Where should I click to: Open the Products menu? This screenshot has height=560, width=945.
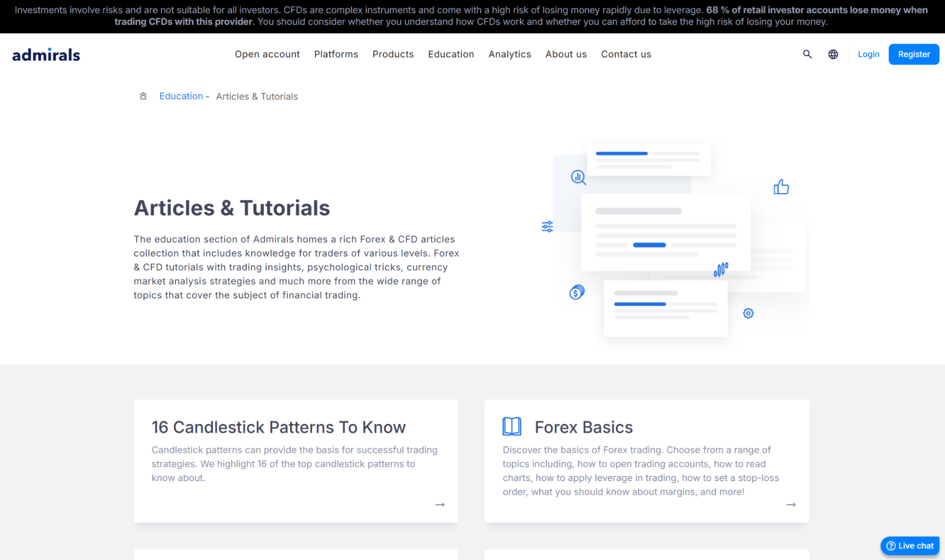pos(393,54)
